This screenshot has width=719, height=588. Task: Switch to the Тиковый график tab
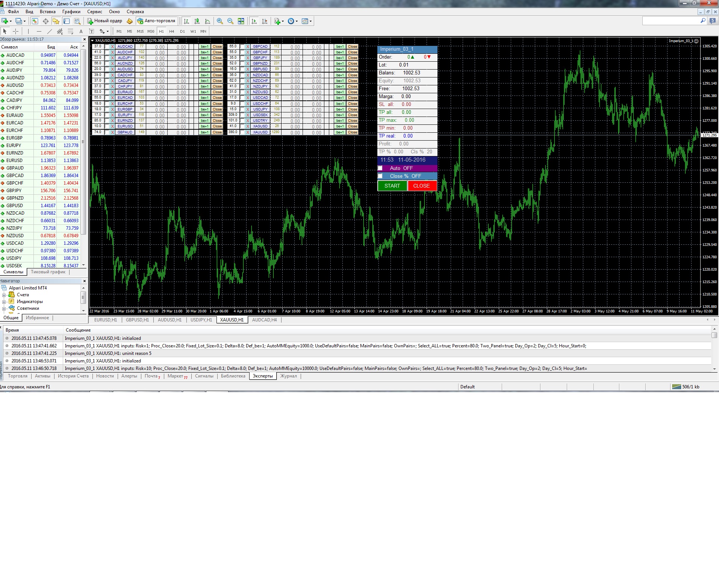[x=48, y=272]
